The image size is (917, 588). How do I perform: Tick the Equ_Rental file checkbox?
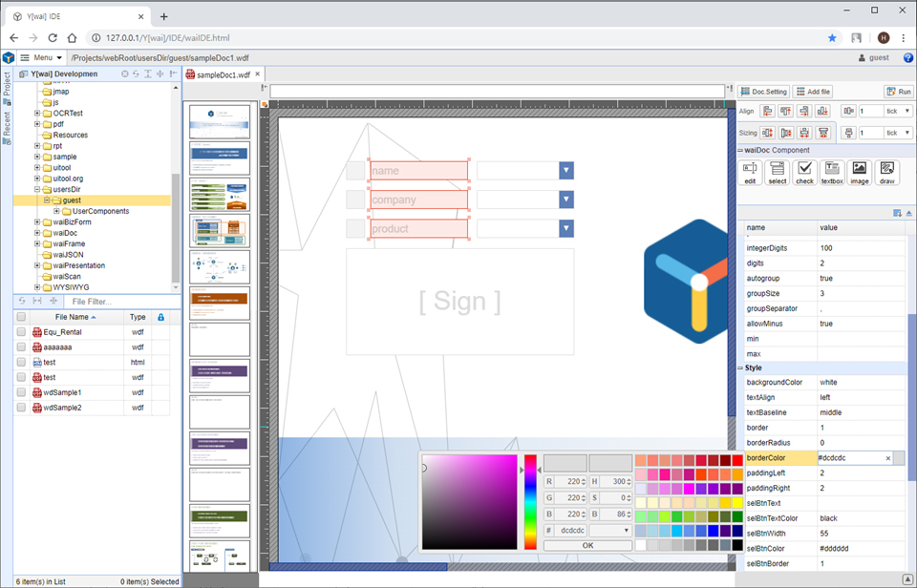coord(21,332)
